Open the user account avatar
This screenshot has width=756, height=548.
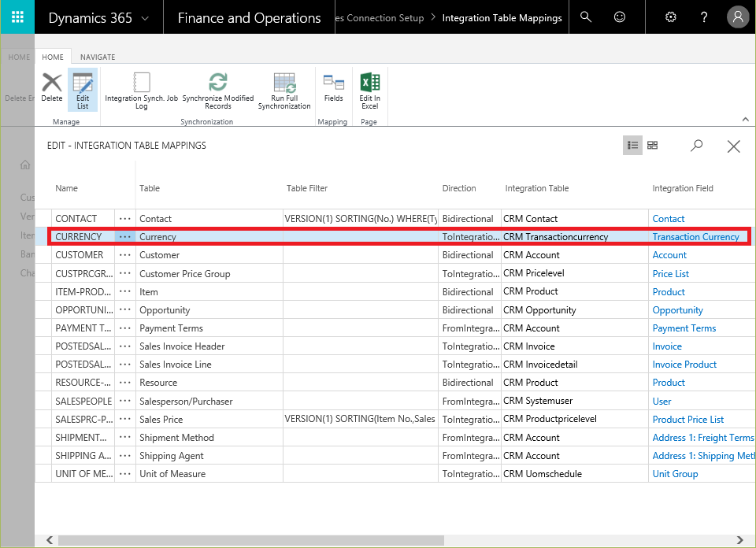point(738,17)
